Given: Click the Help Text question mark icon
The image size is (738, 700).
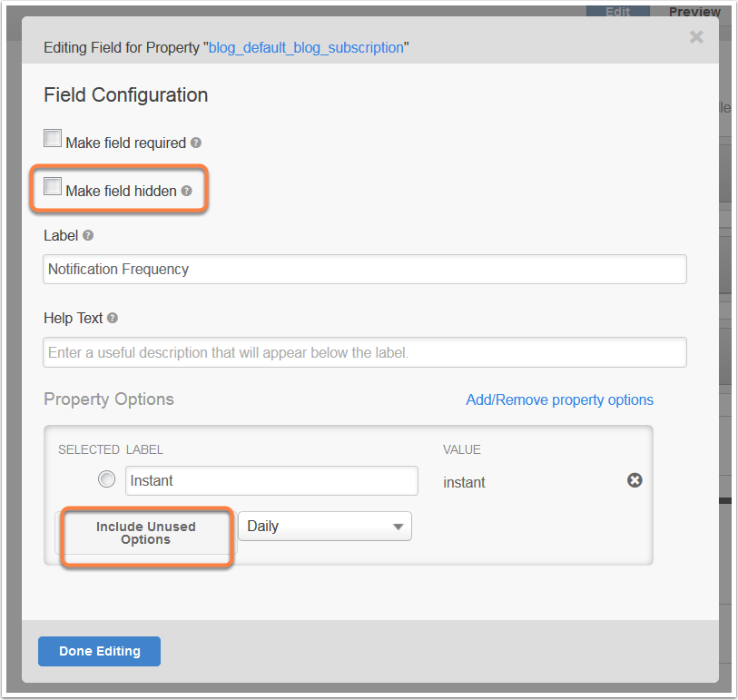Looking at the screenshot, I should pos(112,319).
